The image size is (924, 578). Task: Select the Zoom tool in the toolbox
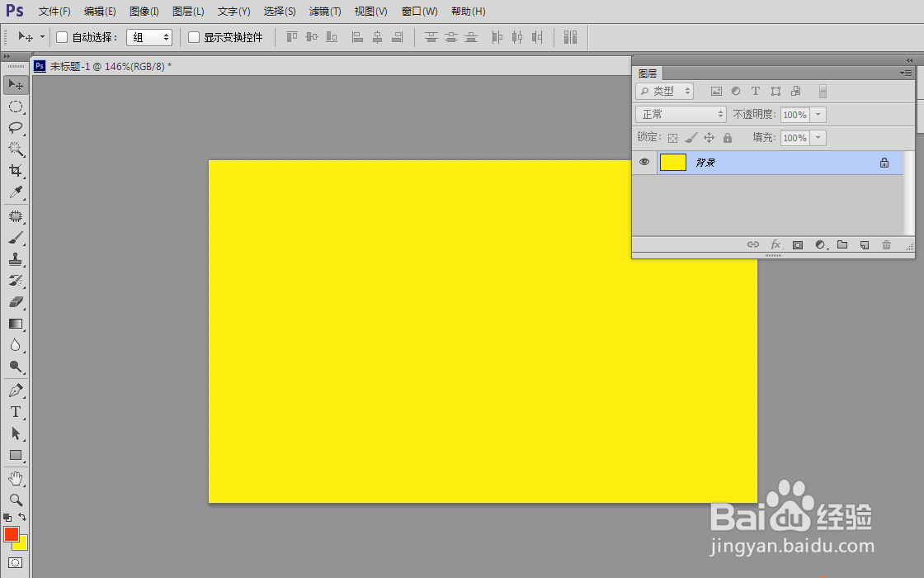(x=16, y=500)
